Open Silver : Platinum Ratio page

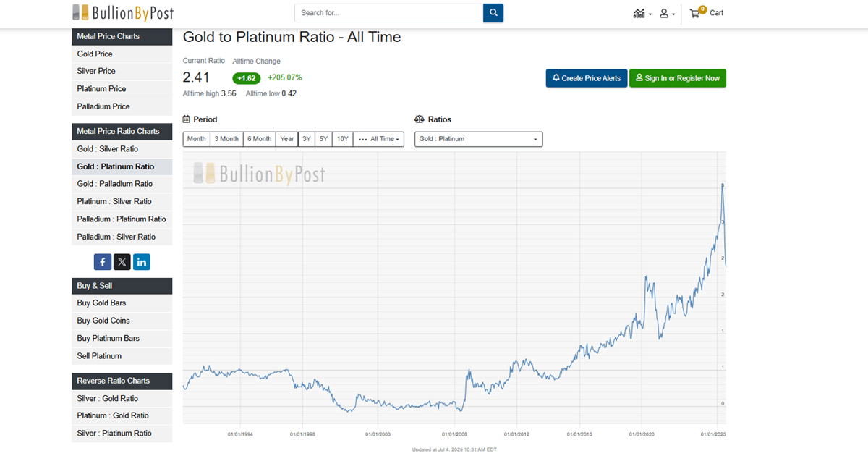coord(122,434)
